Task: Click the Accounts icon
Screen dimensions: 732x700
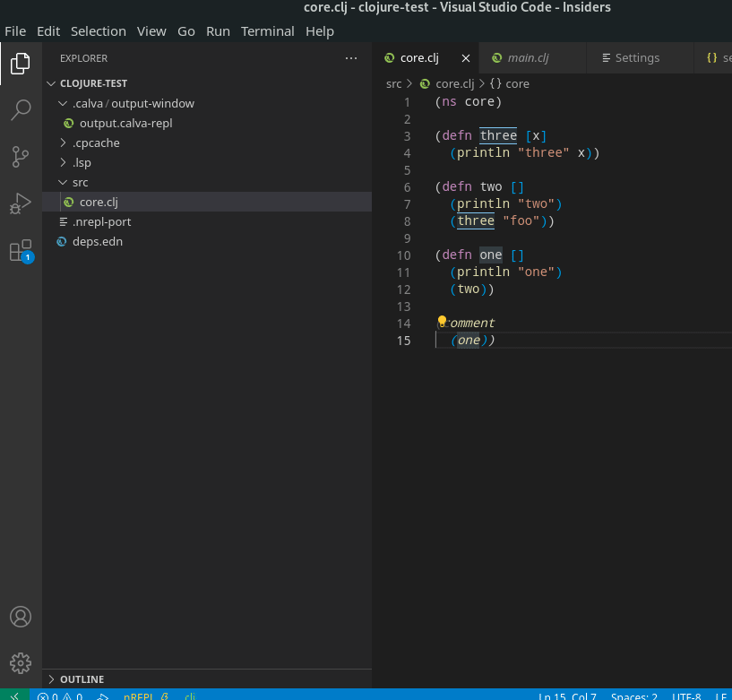Action: tap(21, 617)
